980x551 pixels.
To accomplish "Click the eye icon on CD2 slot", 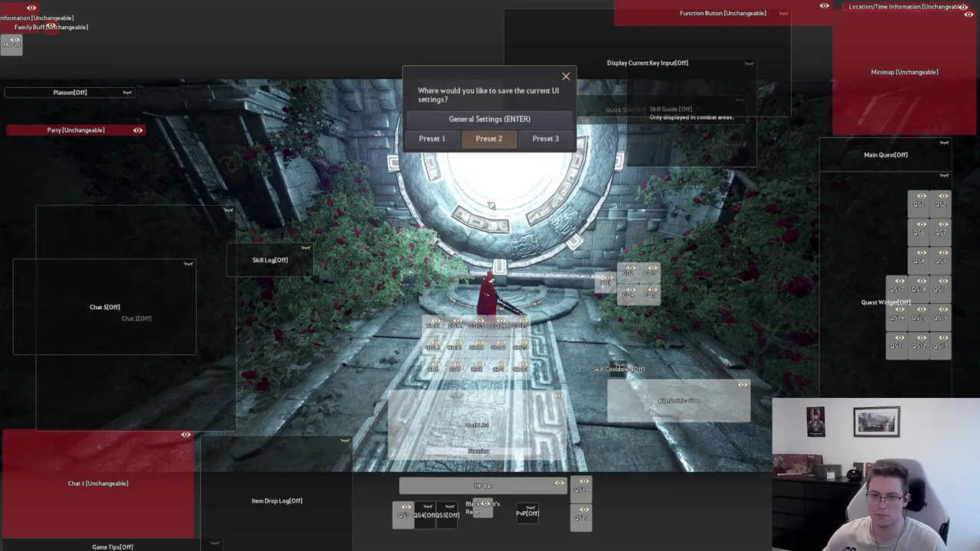I will point(631,268).
